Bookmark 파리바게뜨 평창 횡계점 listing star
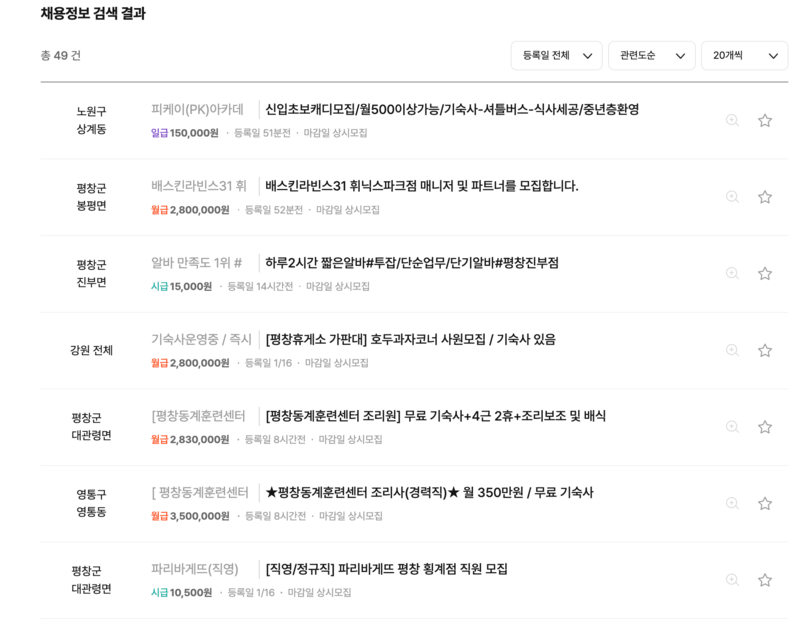800x626 pixels. (x=764, y=580)
